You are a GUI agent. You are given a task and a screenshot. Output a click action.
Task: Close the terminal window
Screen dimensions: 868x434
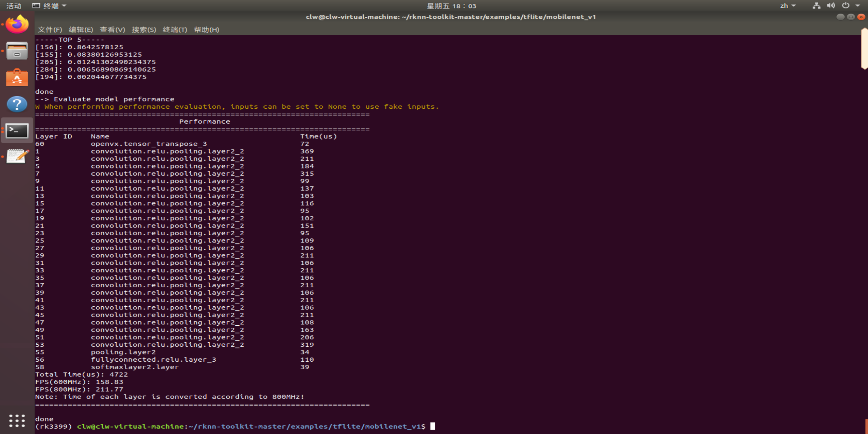coord(861,17)
